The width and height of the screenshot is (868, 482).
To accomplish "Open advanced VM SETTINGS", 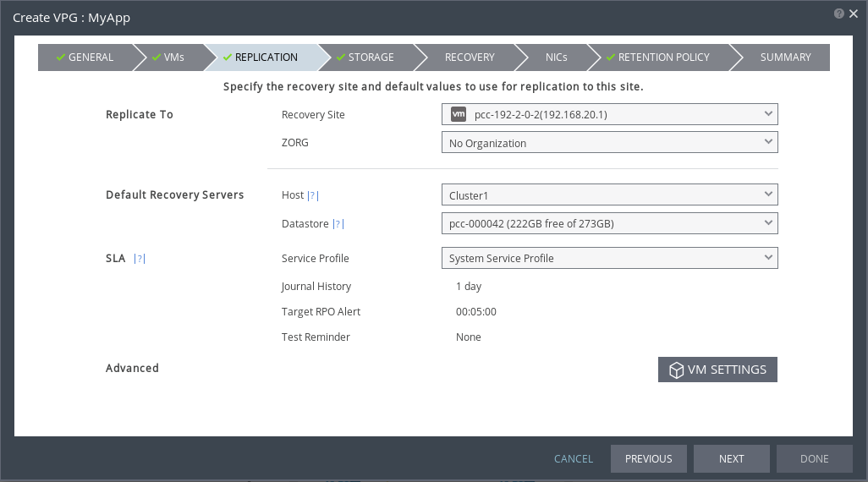I will pos(717,370).
